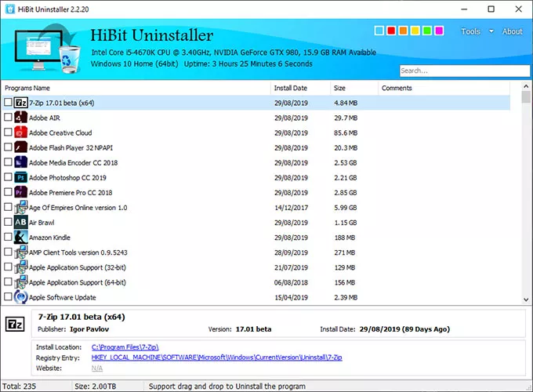Select the Amazon Kindle program name

click(49, 238)
